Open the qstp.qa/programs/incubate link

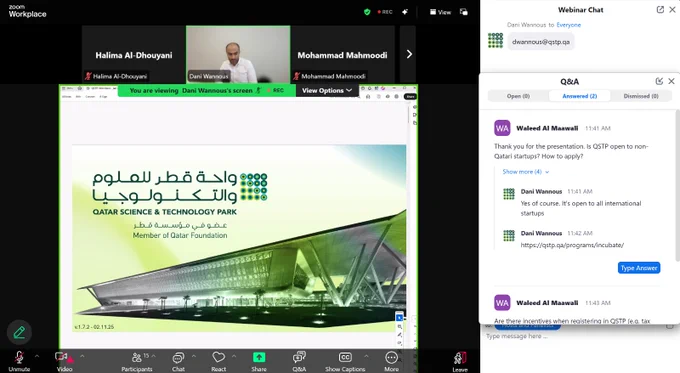572,245
